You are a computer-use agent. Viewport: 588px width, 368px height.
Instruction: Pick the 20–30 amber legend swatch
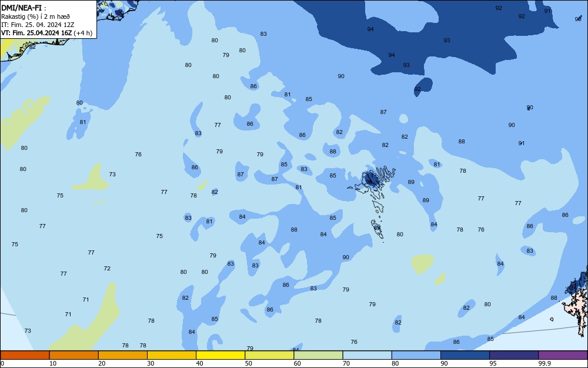pyautogui.click(x=123, y=355)
